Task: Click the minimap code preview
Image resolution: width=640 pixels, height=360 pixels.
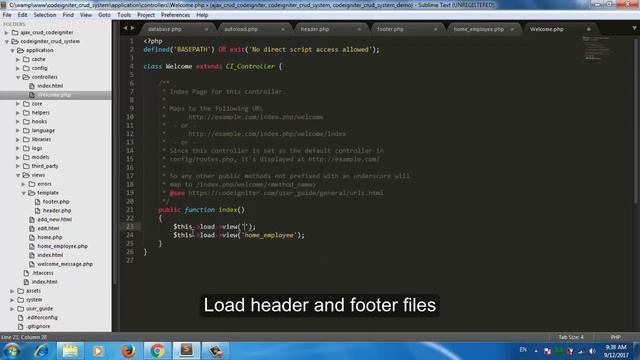Action: point(598,48)
